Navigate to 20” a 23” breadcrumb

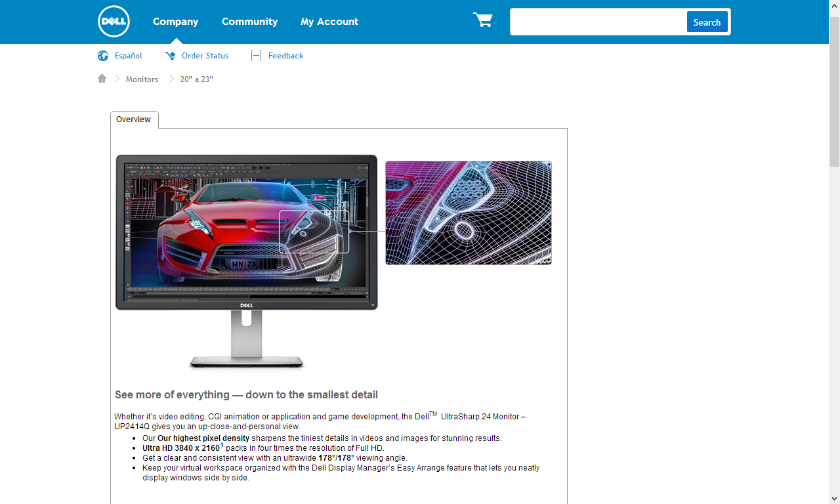197,79
